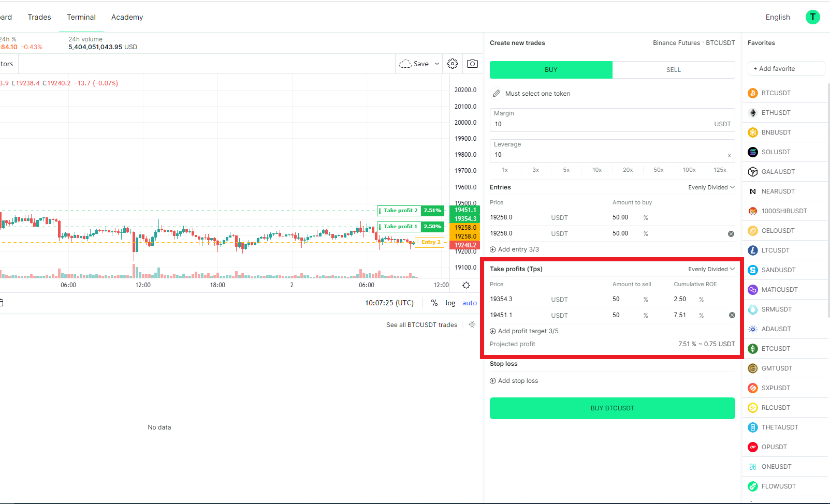The width and height of the screenshot is (830, 504).
Task: Click the Ethereum icon for ETHUSDT
Action: click(x=753, y=113)
